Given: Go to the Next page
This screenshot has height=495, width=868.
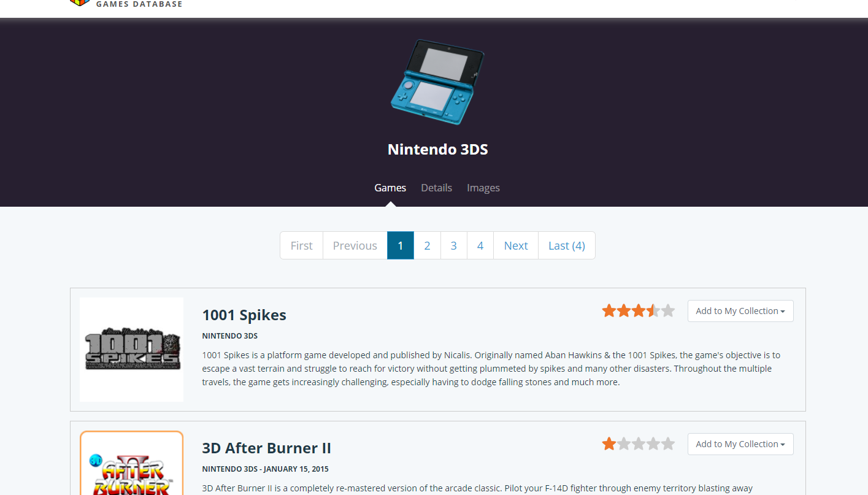Looking at the screenshot, I should pyautogui.click(x=516, y=245).
